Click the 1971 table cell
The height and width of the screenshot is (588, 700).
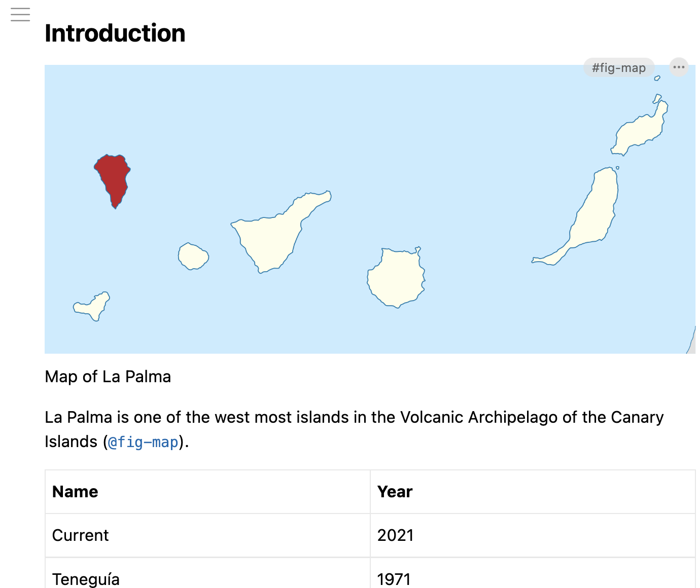point(394,579)
